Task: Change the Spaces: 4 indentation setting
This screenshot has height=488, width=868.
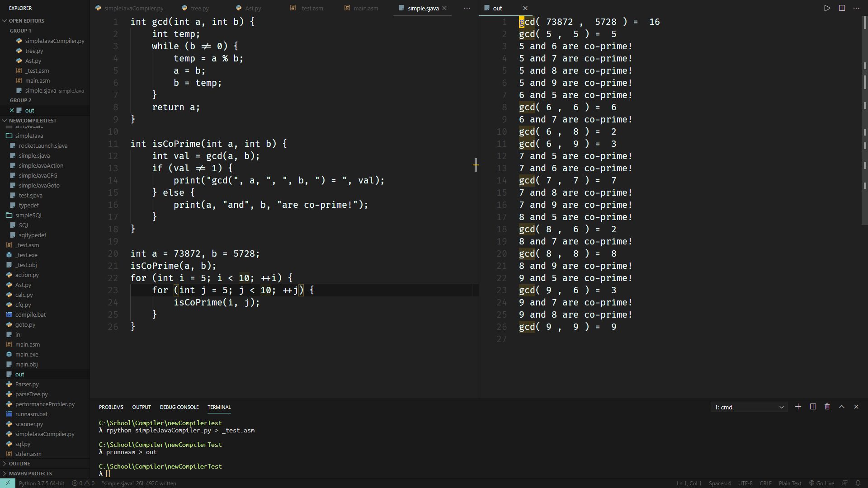Action: pos(720,483)
